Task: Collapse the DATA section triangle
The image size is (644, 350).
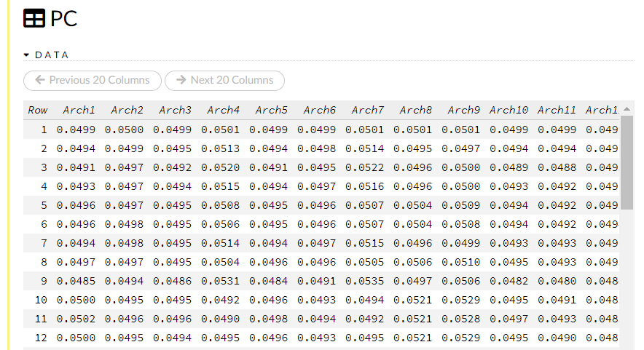Action: point(27,55)
